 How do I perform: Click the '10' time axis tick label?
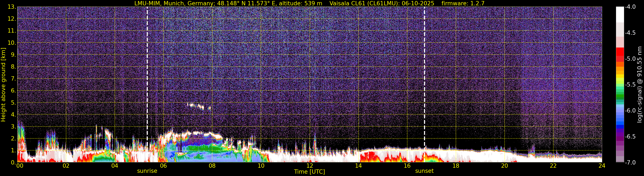pyautogui.click(x=261, y=166)
